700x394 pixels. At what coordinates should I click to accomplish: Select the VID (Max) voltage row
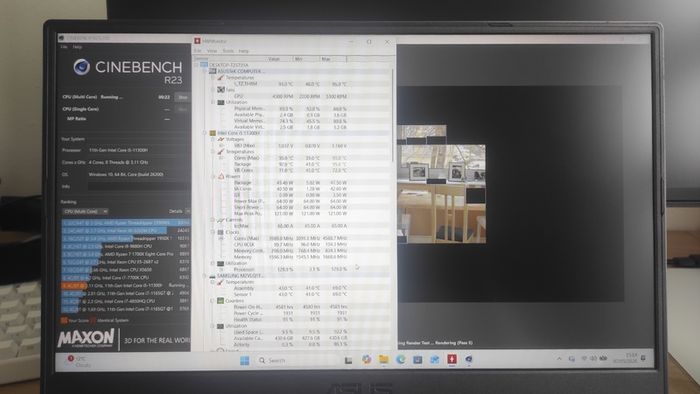[291, 145]
